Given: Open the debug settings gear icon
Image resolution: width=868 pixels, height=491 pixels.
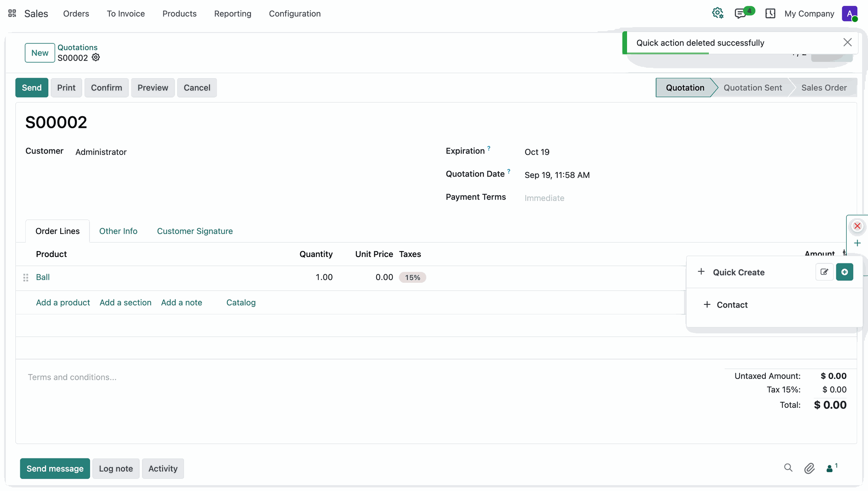Looking at the screenshot, I should [718, 14].
